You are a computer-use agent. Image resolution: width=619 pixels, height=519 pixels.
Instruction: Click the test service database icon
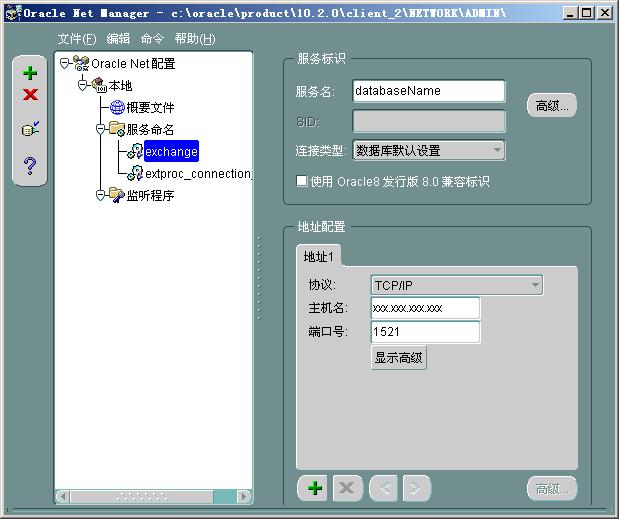coord(30,129)
